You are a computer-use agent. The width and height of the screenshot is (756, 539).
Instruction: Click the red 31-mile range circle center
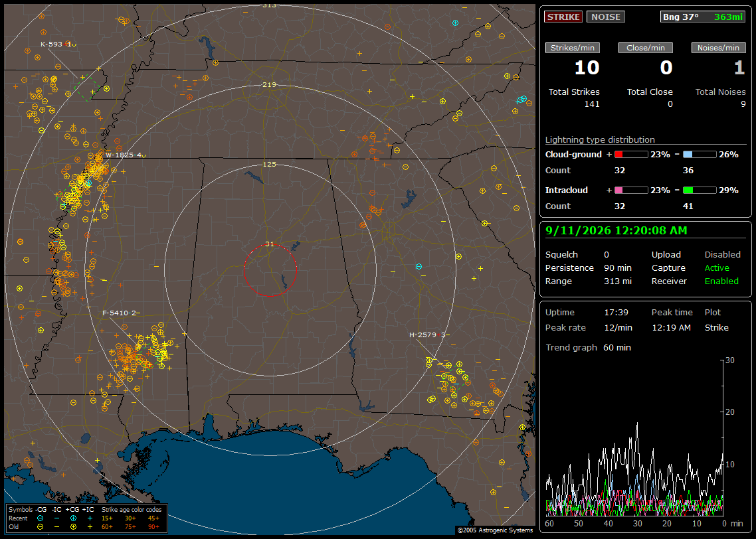click(270, 269)
